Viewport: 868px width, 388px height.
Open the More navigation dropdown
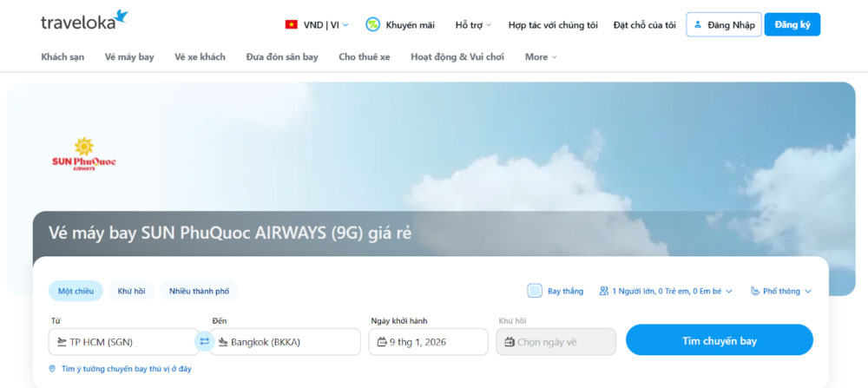tap(541, 57)
